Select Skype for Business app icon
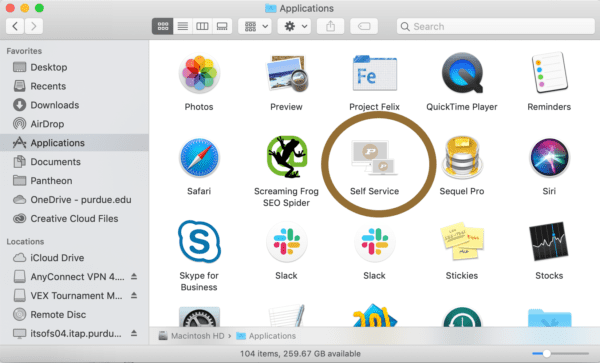 click(x=199, y=242)
